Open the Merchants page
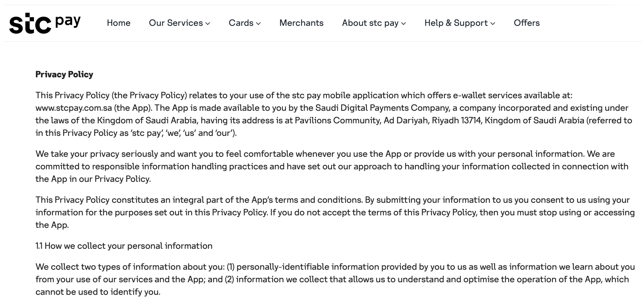This screenshot has width=644, height=300. pyautogui.click(x=301, y=23)
